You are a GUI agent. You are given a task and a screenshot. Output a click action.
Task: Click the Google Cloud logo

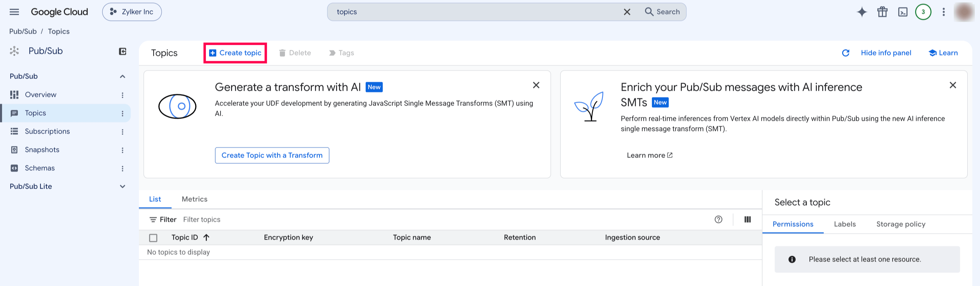click(x=59, y=12)
